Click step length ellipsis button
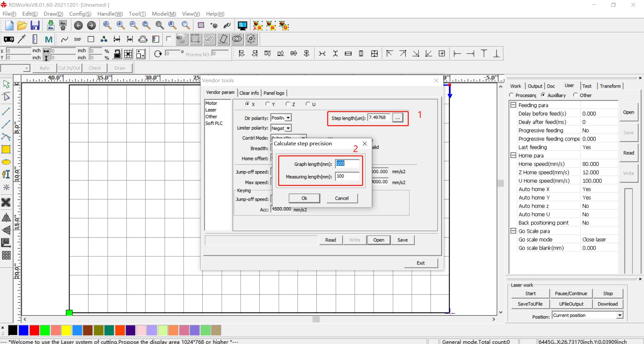The width and height of the screenshot is (644, 344). point(398,118)
